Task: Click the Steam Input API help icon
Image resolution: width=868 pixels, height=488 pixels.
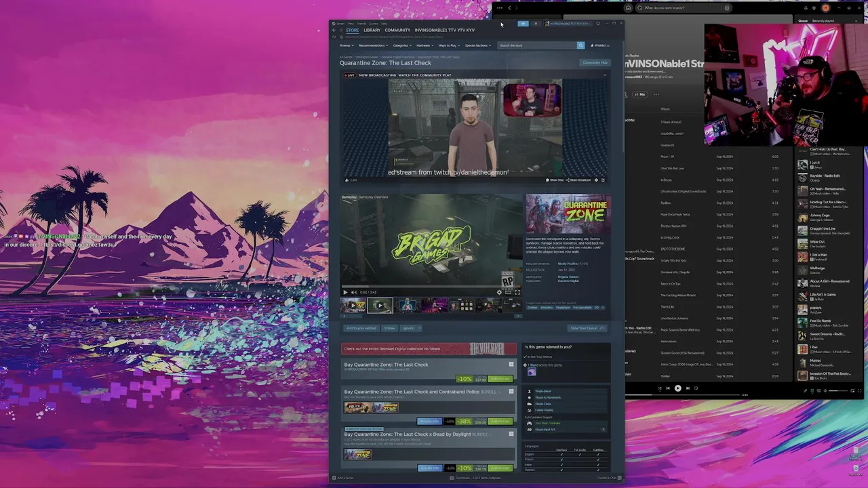Action: click(603, 430)
